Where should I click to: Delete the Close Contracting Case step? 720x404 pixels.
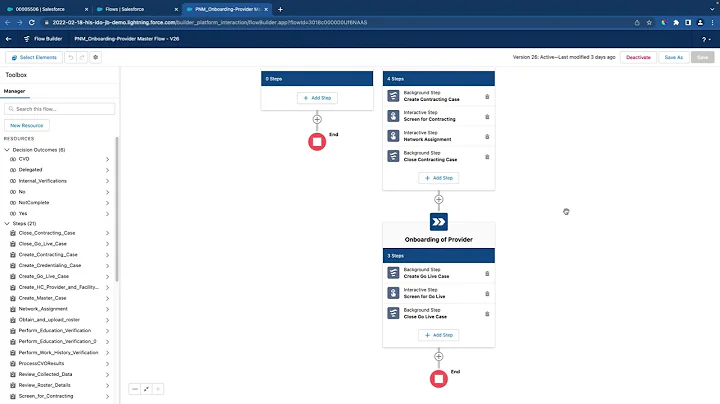487,157
